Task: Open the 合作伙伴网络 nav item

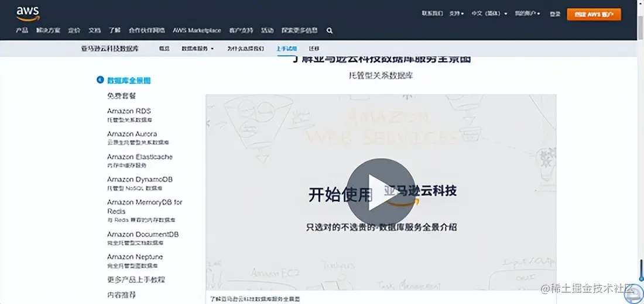Action: pyautogui.click(x=146, y=30)
